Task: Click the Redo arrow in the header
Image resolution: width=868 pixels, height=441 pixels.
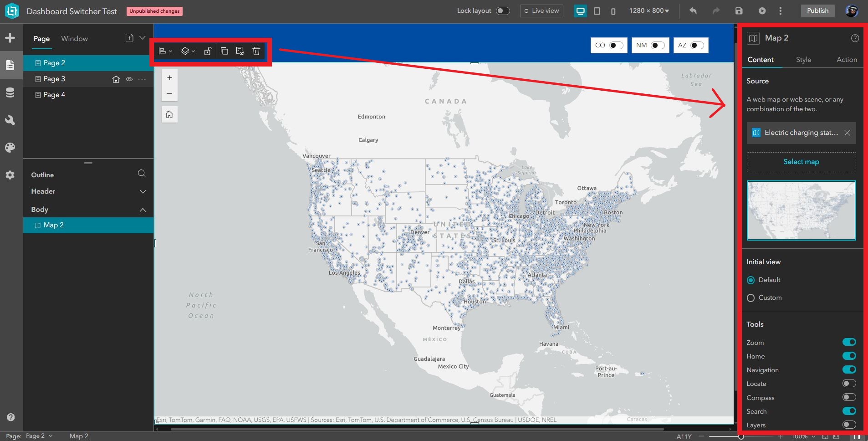Action: pos(716,10)
